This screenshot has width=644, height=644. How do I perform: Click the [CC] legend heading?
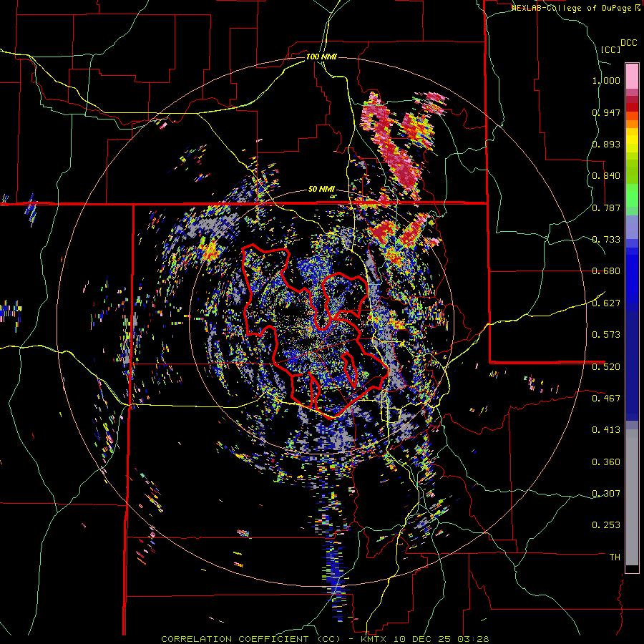tap(611, 49)
